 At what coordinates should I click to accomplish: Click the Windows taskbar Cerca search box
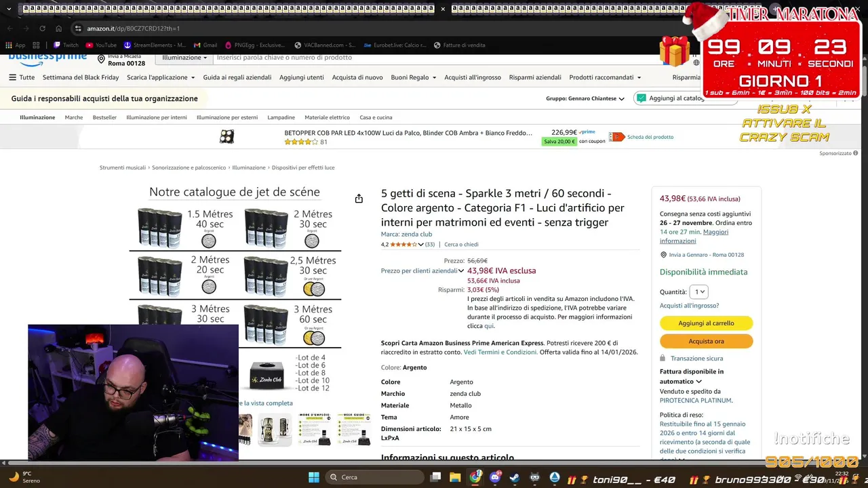[375, 477]
